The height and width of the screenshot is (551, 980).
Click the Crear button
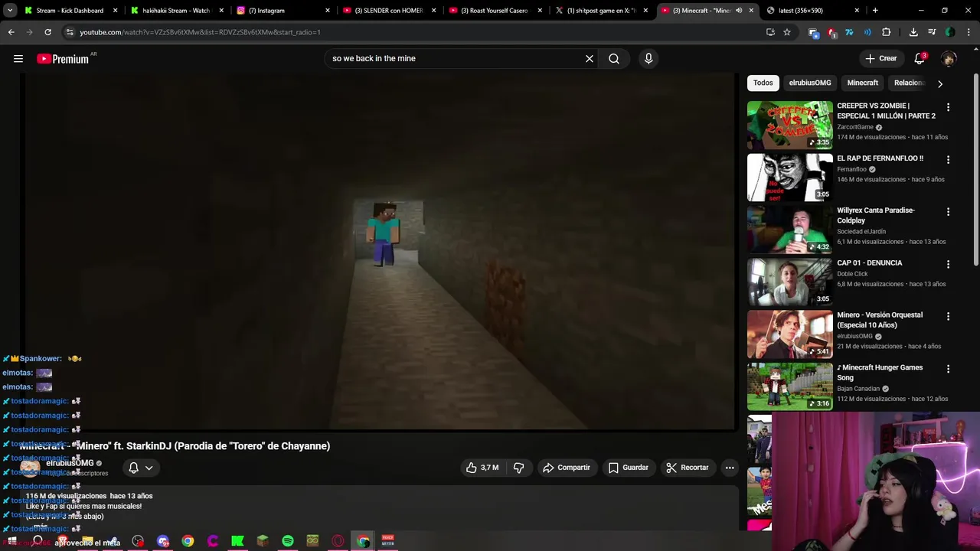(x=880, y=59)
